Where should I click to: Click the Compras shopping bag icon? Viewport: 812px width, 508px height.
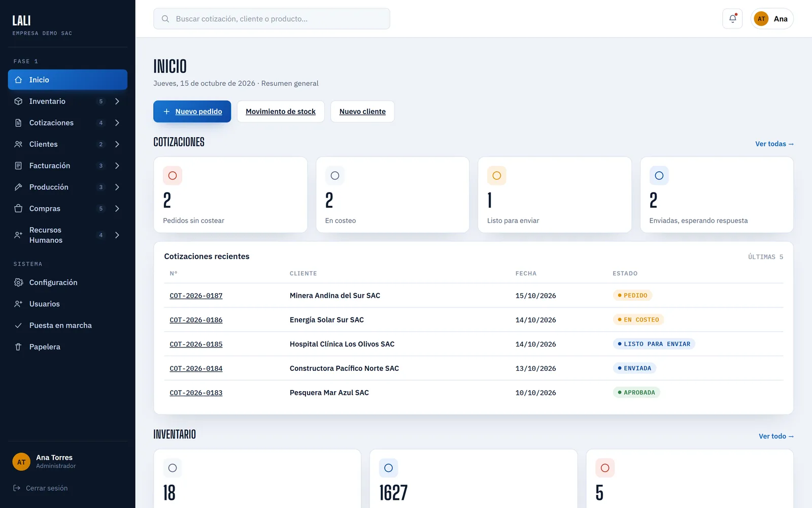click(x=18, y=208)
